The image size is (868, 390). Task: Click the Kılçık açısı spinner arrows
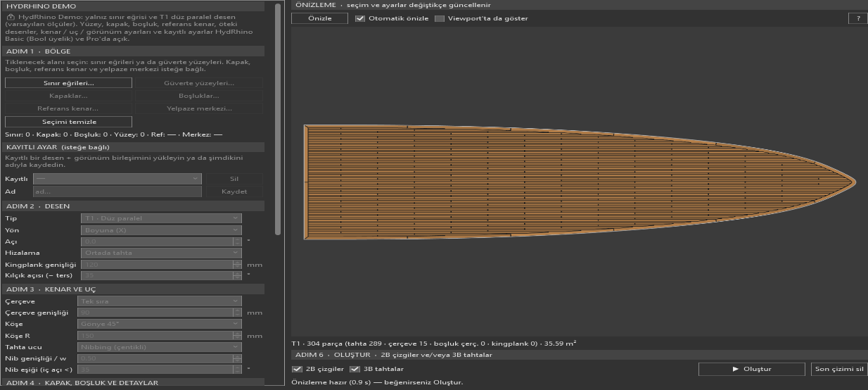pyautogui.click(x=237, y=276)
